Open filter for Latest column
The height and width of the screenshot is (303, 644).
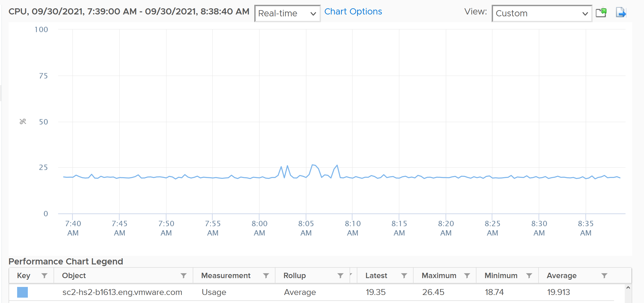pos(404,275)
